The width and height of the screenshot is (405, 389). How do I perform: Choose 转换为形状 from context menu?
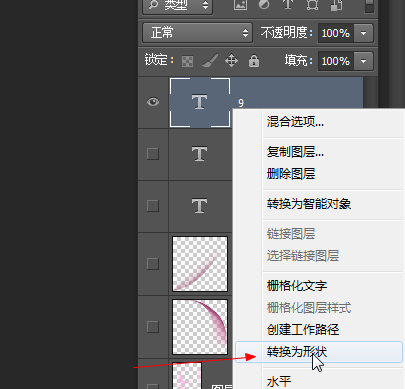319,352
